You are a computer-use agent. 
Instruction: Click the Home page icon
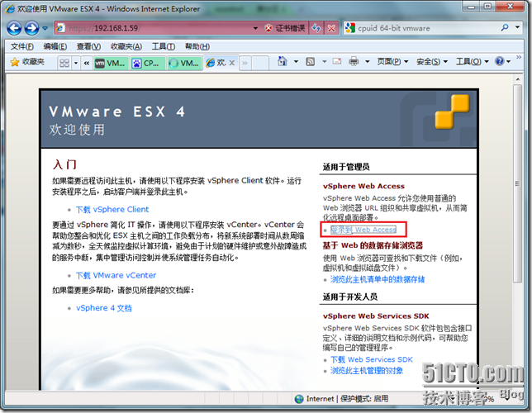(x=283, y=61)
